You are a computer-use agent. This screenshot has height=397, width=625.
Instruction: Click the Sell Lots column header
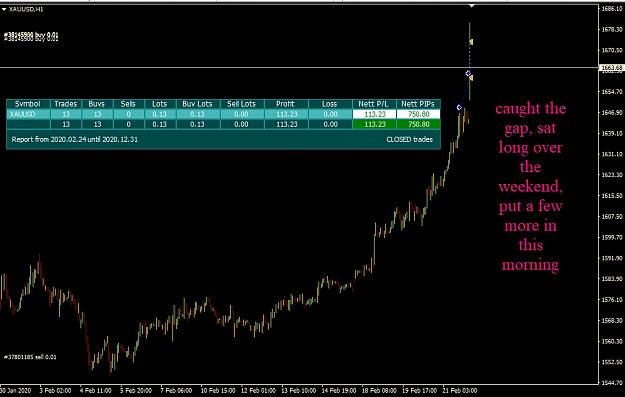(x=241, y=104)
